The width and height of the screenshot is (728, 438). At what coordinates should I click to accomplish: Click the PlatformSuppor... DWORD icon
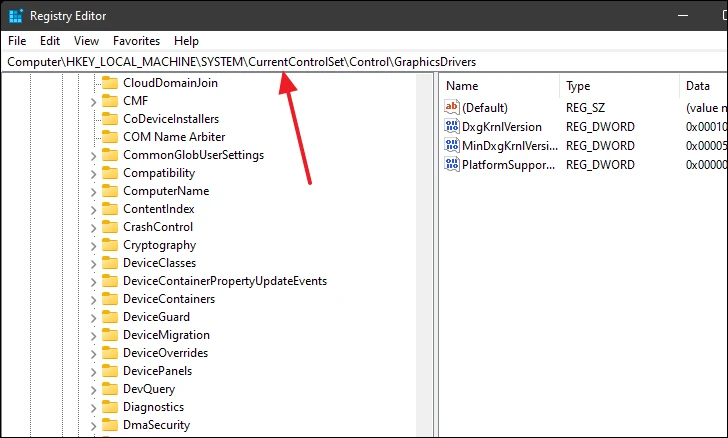coord(452,164)
